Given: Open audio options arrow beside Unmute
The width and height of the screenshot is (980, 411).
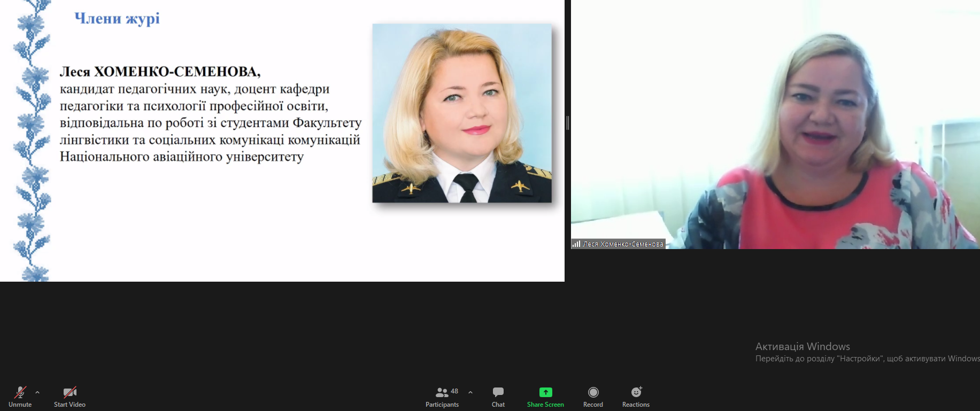Looking at the screenshot, I should coord(37,392).
